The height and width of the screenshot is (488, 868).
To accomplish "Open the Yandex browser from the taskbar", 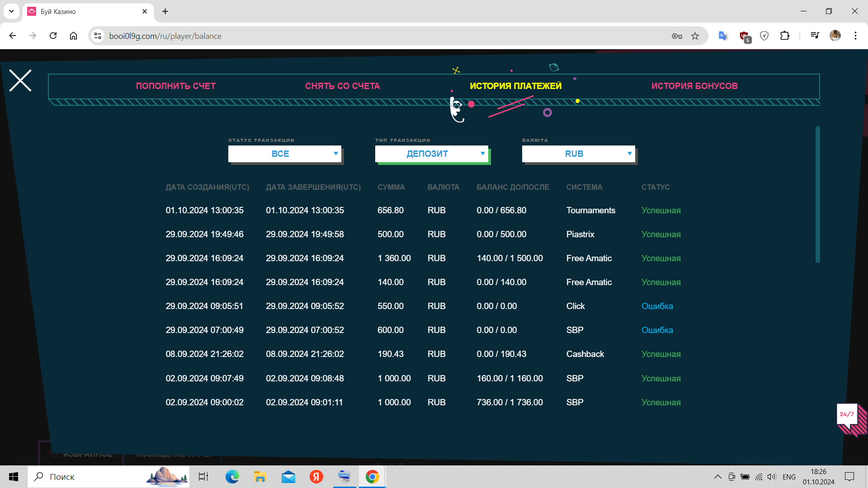I will pos(316,477).
